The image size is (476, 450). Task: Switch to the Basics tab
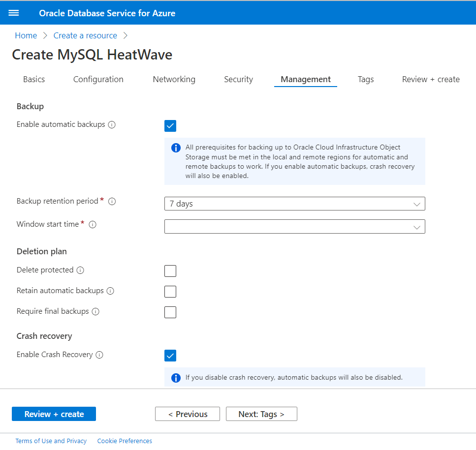[34, 80]
